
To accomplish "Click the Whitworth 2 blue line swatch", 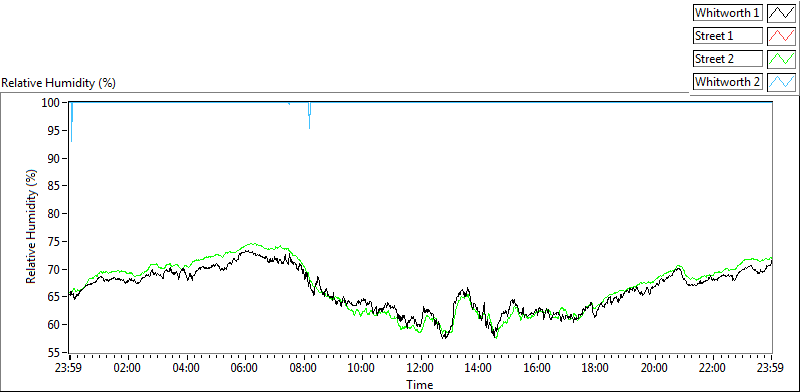I will pyautogui.click(x=781, y=82).
